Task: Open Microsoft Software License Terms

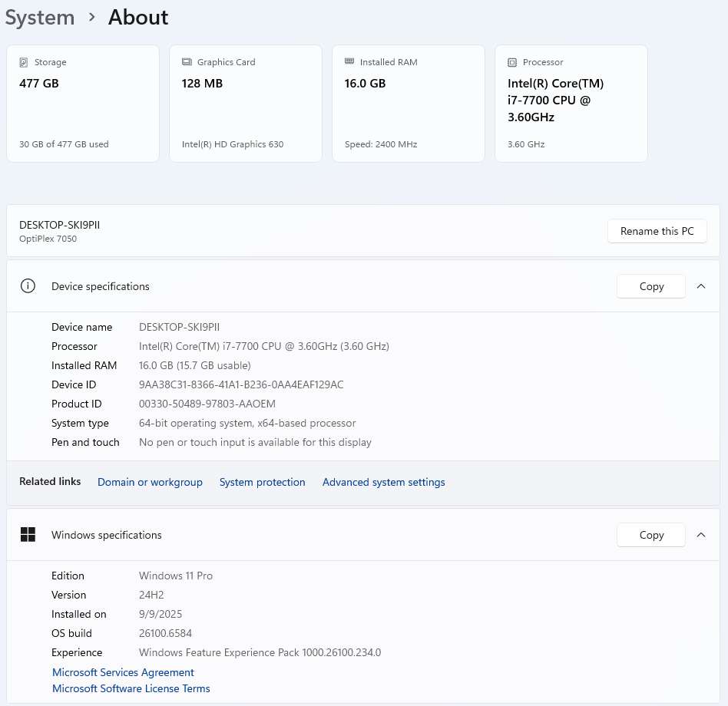Action: pos(131,688)
